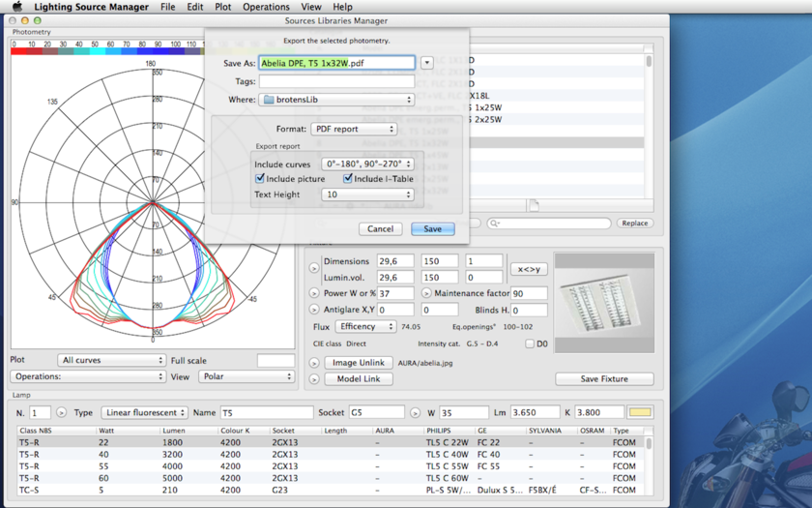Uncheck the Include picture checkbox
Image resolution: width=812 pixels, height=508 pixels.
coord(260,179)
